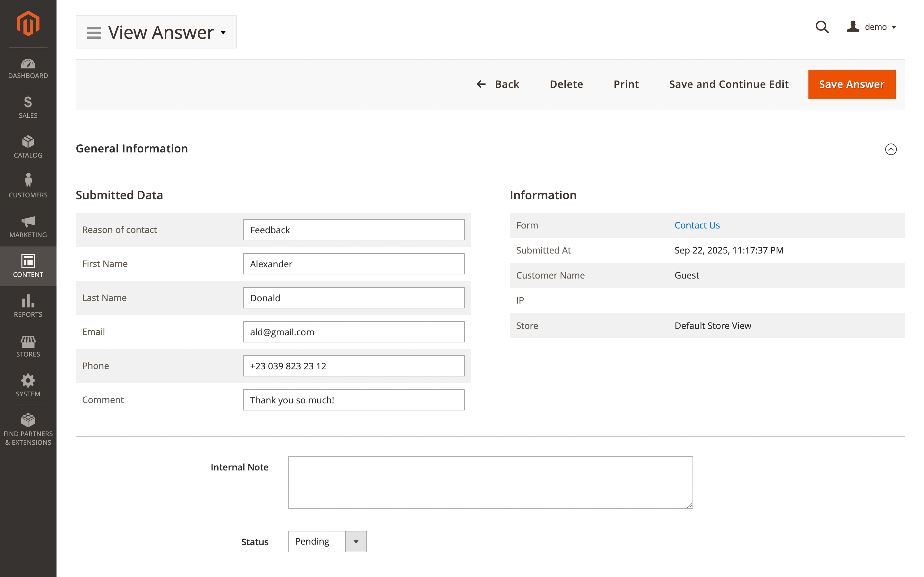Screen dimensions: 924x577
Task: Click into the Internal Note textarea
Action: (x=490, y=482)
